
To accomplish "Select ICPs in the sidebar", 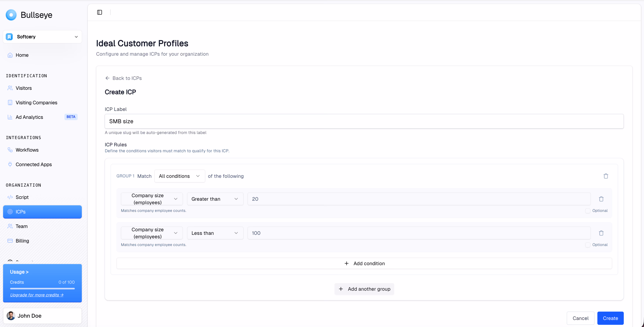I will point(42,212).
